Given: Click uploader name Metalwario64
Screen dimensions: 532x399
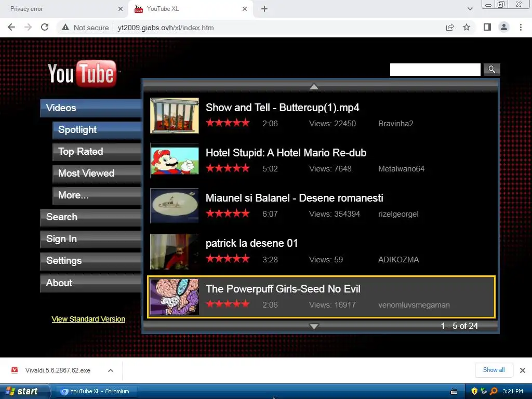Looking at the screenshot, I should [x=402, y=169].
